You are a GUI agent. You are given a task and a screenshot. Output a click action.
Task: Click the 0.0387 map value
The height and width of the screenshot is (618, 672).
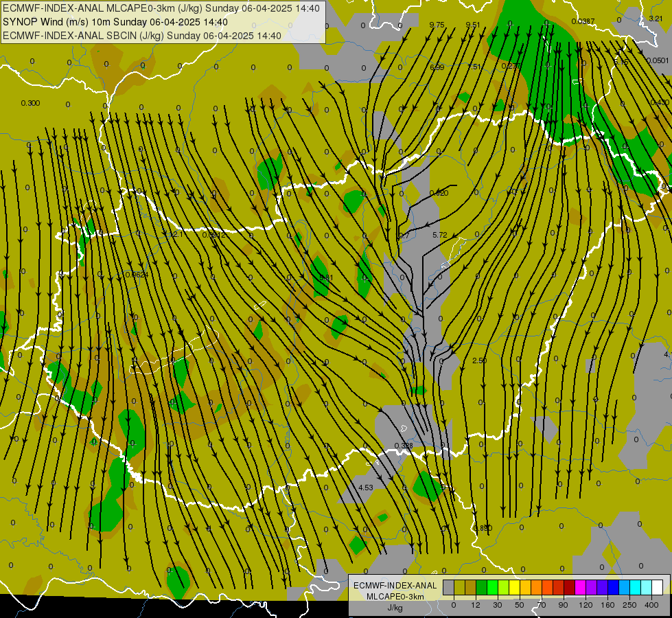583,21
